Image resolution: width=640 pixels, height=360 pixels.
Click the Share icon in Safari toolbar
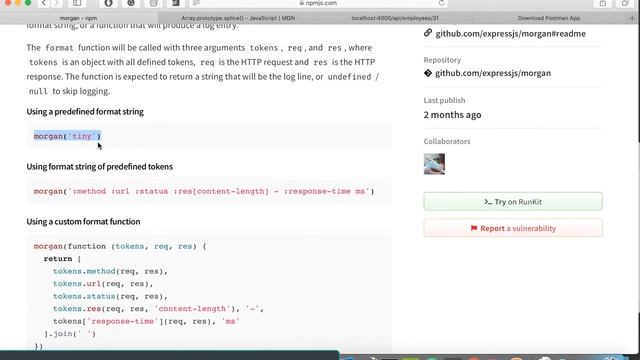point(603,3)
